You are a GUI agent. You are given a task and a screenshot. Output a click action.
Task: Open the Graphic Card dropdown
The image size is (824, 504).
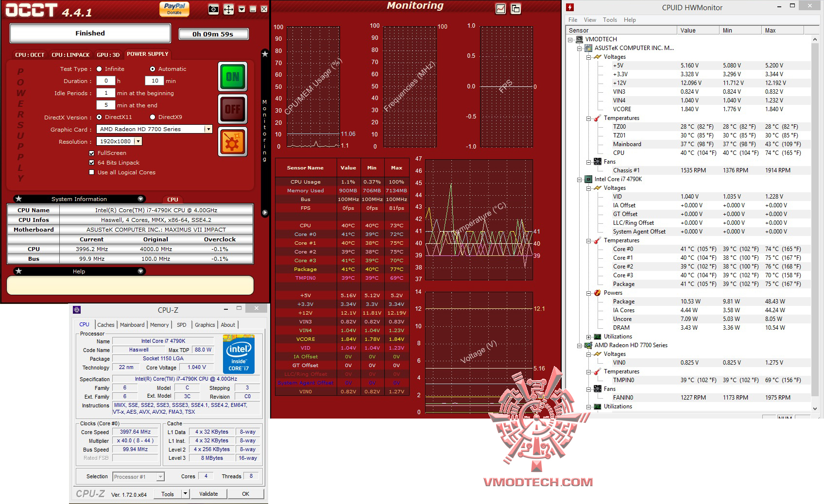(x=208, y=129)
